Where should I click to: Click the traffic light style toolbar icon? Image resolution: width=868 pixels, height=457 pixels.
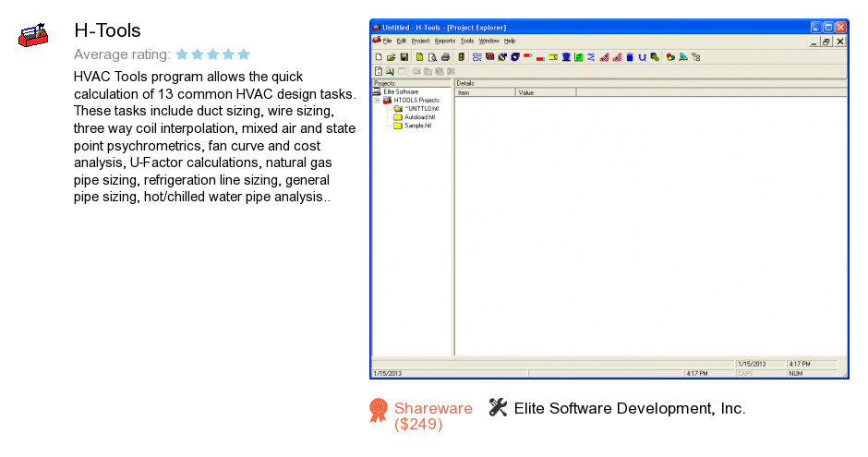(x=461, y=57)
